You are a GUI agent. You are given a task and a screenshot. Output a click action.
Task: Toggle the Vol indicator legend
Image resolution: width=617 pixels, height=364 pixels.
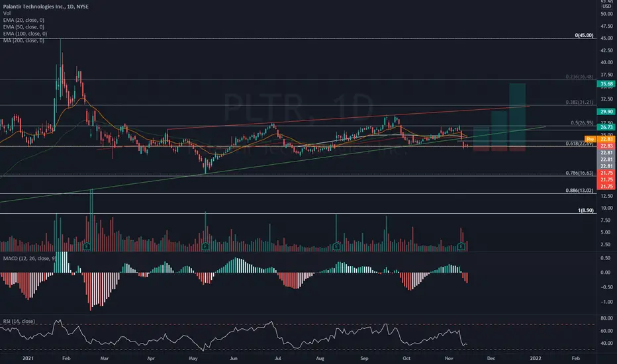tap(7, 13)
